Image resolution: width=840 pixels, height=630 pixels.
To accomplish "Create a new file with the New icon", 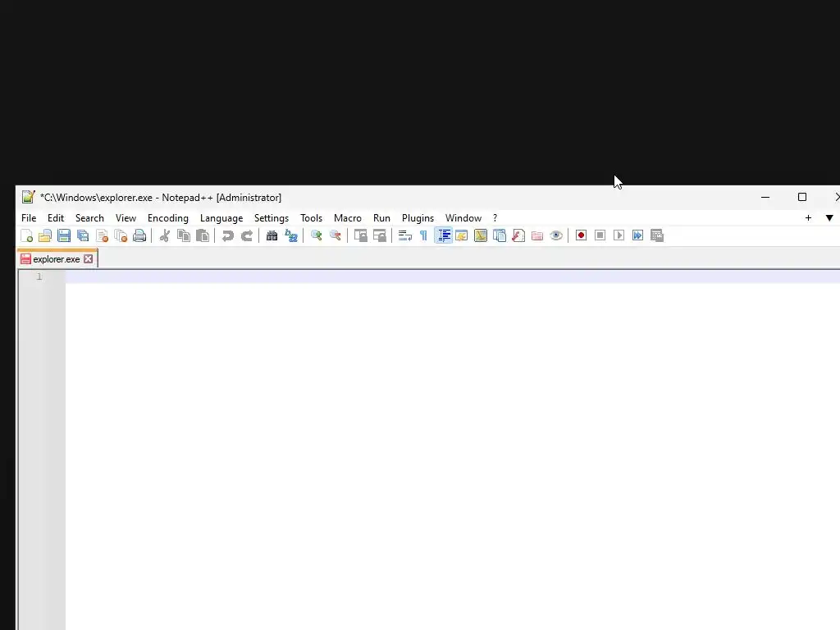I will (26, 235).
